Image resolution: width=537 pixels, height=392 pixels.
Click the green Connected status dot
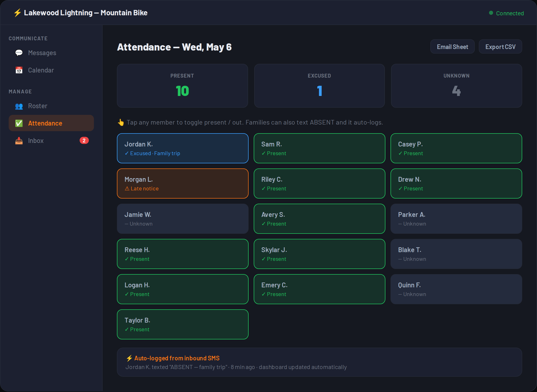(x=491, y=13)
